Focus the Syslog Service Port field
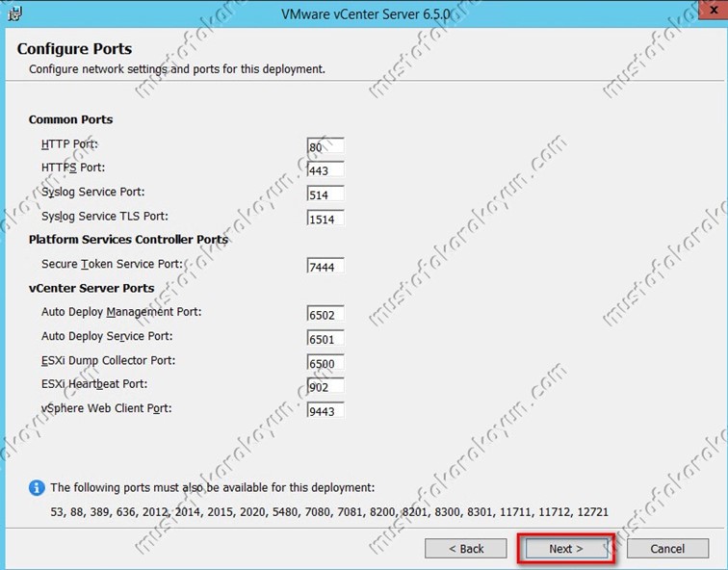 point(325,194)
